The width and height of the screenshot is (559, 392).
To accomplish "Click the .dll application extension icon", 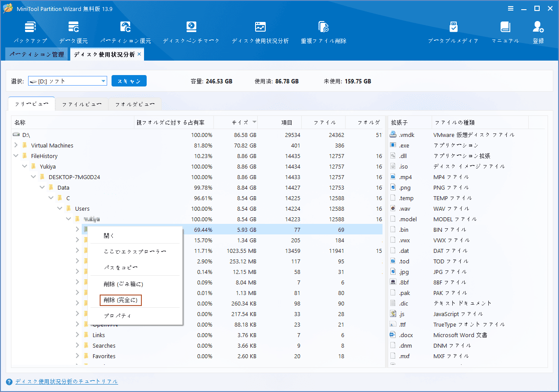I will [393, 156].
